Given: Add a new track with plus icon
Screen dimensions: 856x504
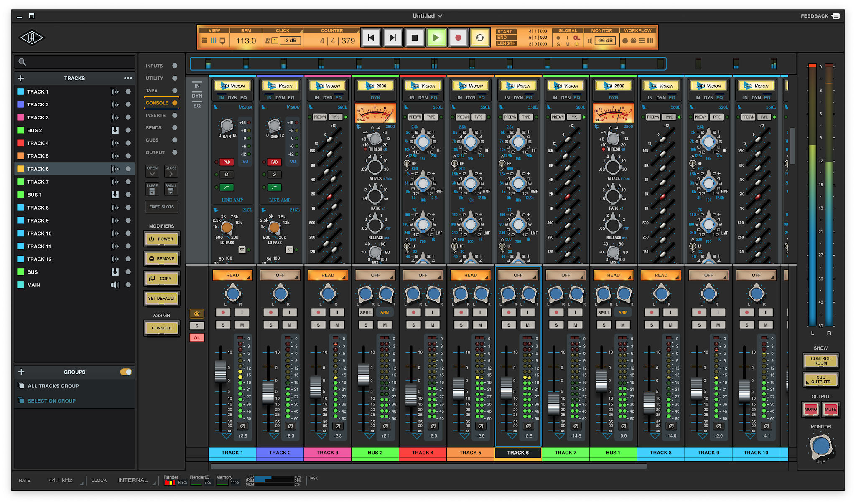Looking at the screenshot, I should [21, 78].
